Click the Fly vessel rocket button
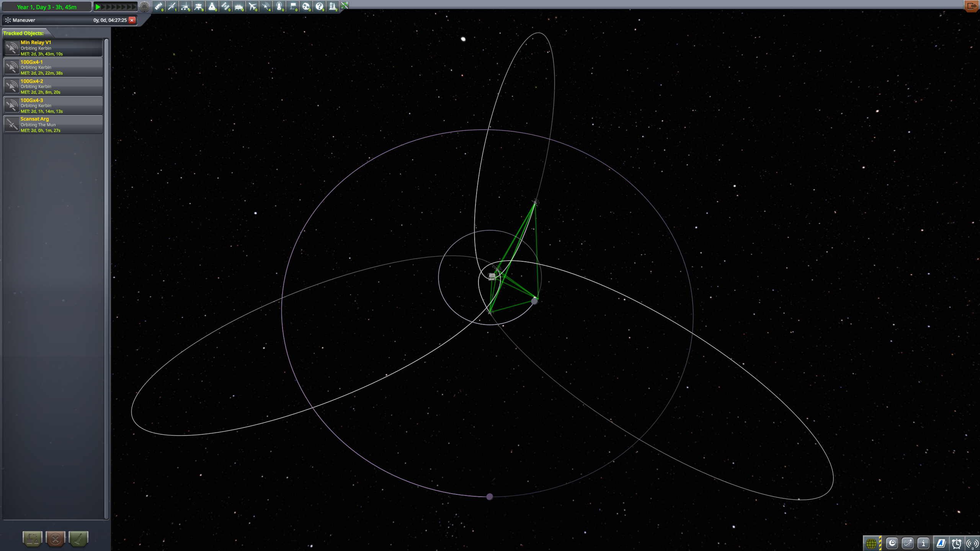This screenshot has width=980, height=551. pyautogui.click(x=78, y=539)
